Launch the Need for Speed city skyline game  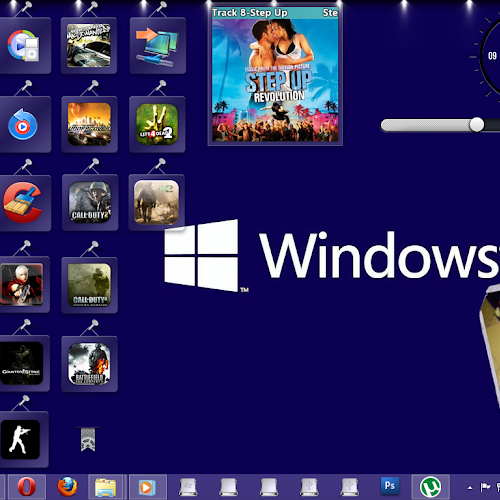[89, 124]
